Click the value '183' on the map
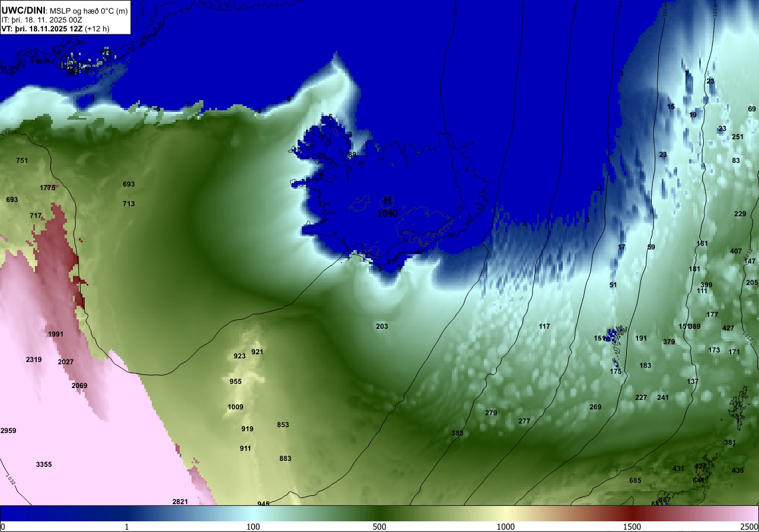 [645, 366]
